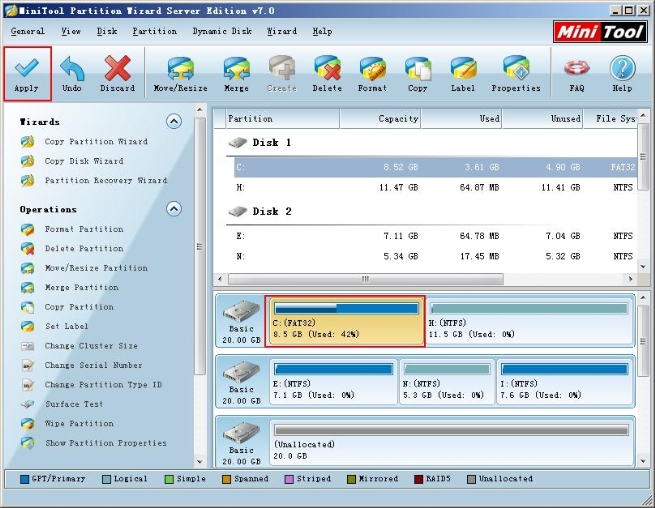Select the C: FAT32 row in list
Viewport: 655px width, 508px height.
tap(435, 168)
